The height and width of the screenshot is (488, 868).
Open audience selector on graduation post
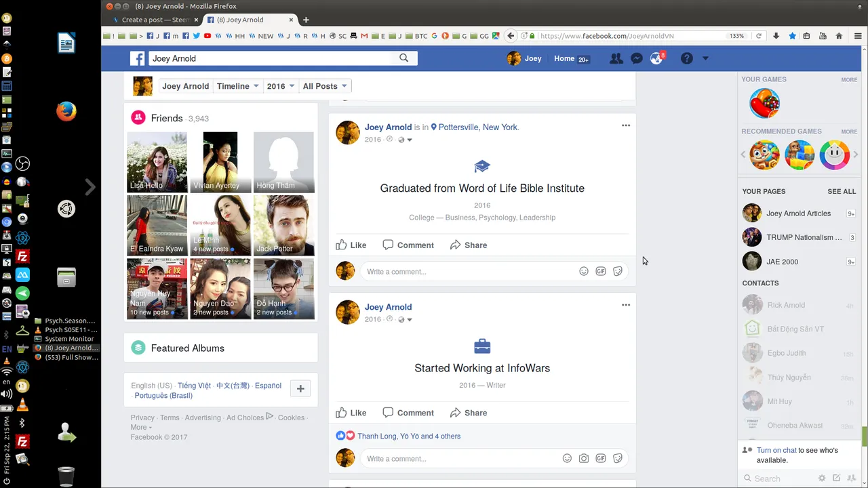405,140
